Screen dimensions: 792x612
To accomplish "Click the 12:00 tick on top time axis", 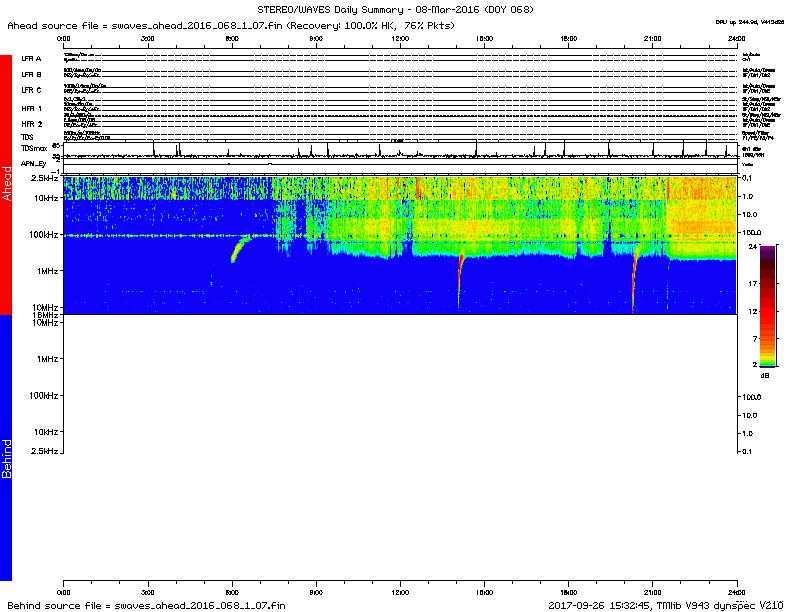I will (400, 38).
